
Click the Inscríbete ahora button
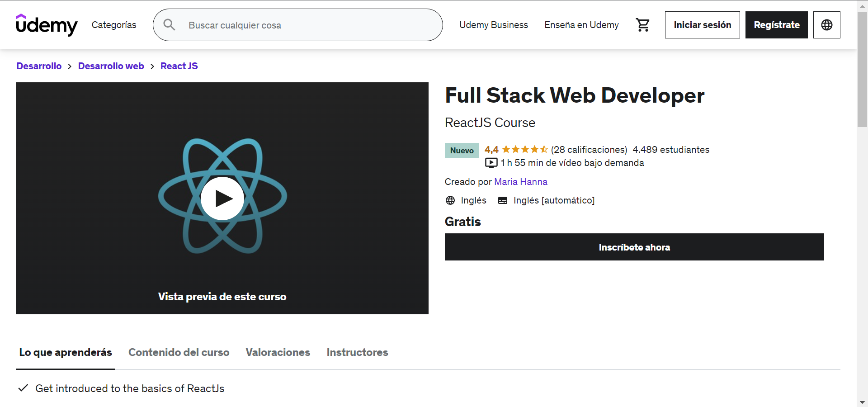point(634,247)
